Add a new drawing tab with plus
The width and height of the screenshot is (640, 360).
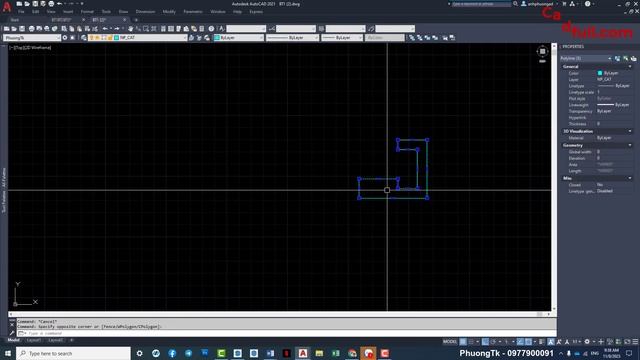click(x=136, y=20)
